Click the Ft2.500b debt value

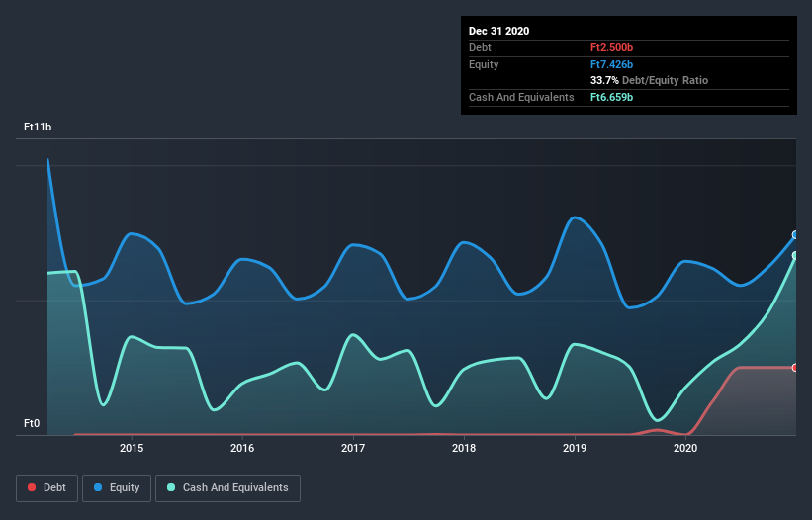point(611,47)
